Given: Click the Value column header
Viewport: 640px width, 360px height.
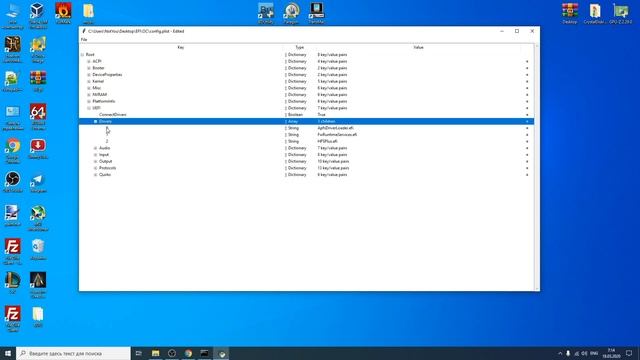Looking at the screenshot, I should (418, 47).
